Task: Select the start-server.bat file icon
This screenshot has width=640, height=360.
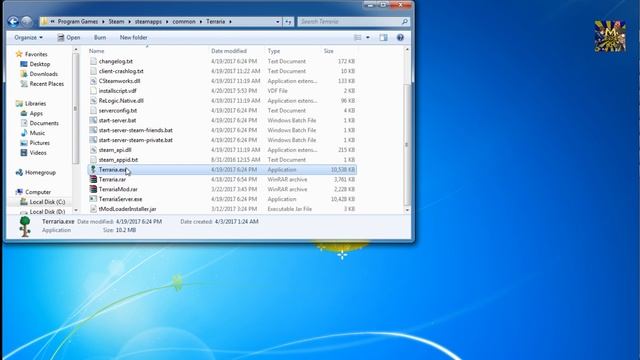Action: (93, 120)
